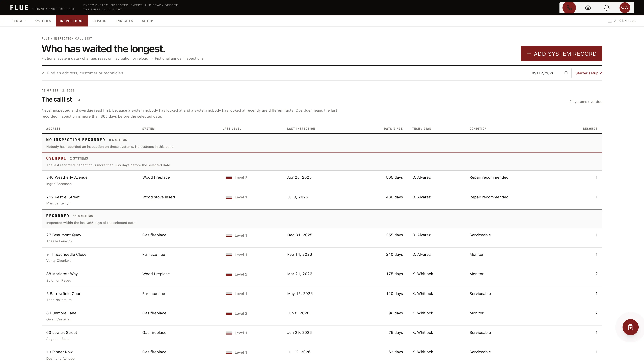Click Add System Record button
The width and height of the screenshot is (644, 362).
tap(561, 54)
